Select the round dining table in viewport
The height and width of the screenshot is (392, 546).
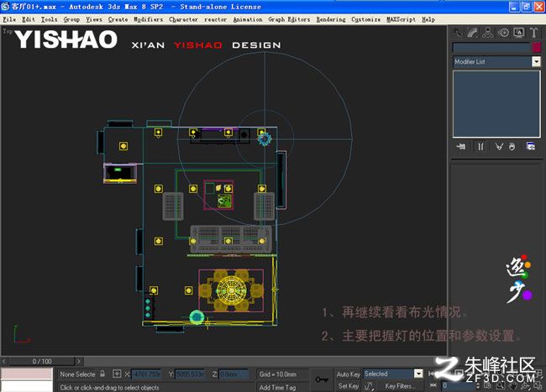tap(231, 290)
